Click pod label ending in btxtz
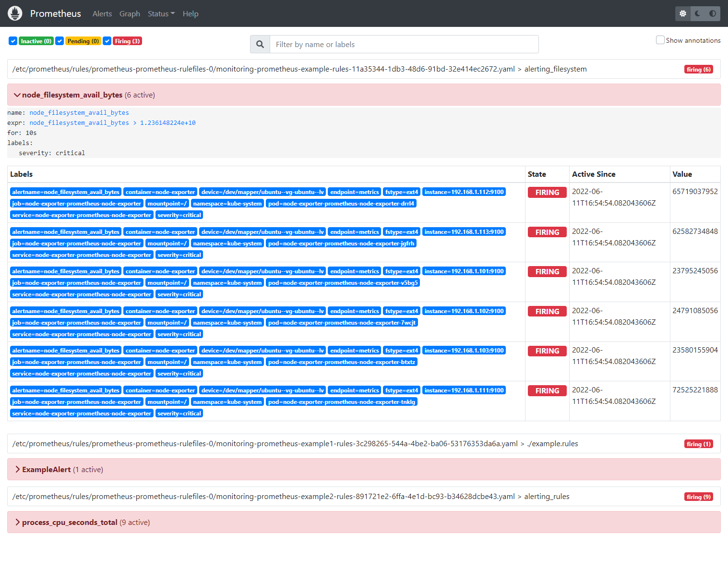This screenshot has width=728, height=572. [342, 362]
